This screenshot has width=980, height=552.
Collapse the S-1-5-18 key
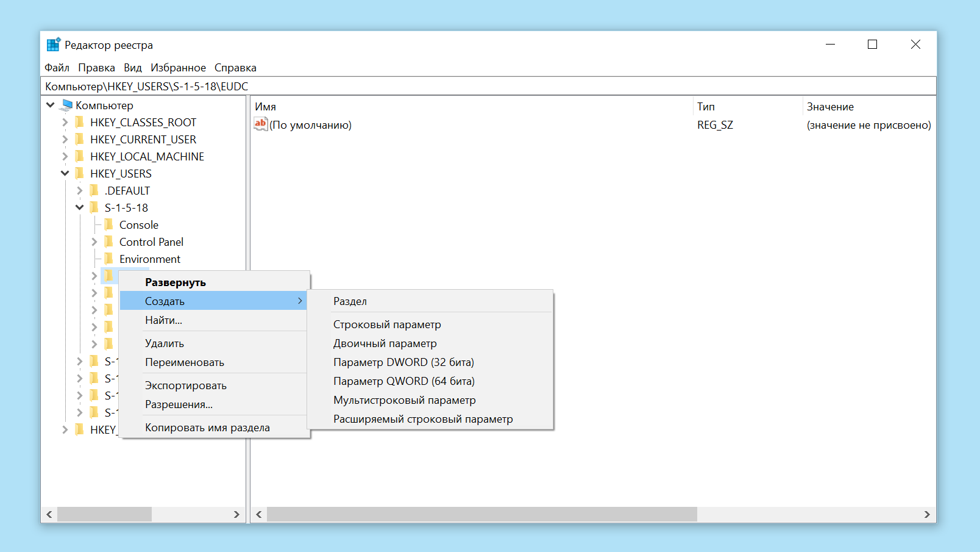80,207
